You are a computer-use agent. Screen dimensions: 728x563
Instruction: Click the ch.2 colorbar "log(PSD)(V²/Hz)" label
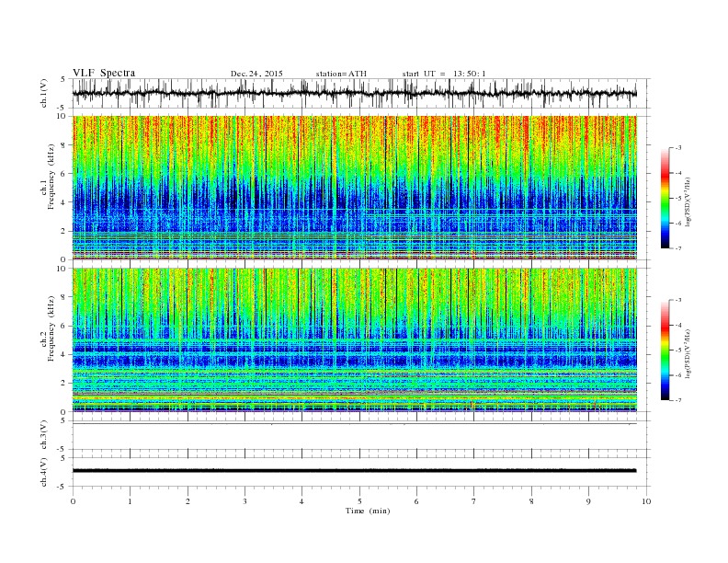[x=688, y=354]
